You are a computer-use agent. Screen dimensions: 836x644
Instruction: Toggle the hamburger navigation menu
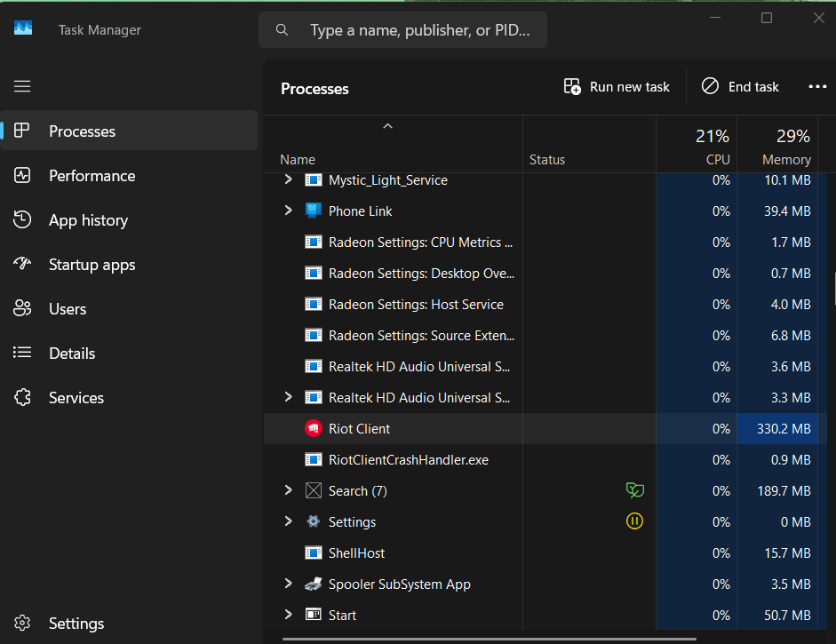pos(22,86)
